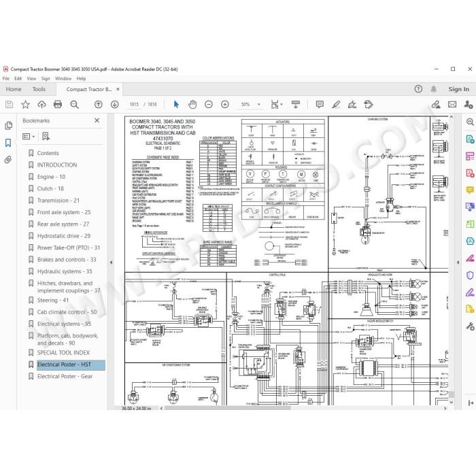The width and height of the screenshot is (476, 476).
Task: Go to previous page arrow
Action: [99, 105]
